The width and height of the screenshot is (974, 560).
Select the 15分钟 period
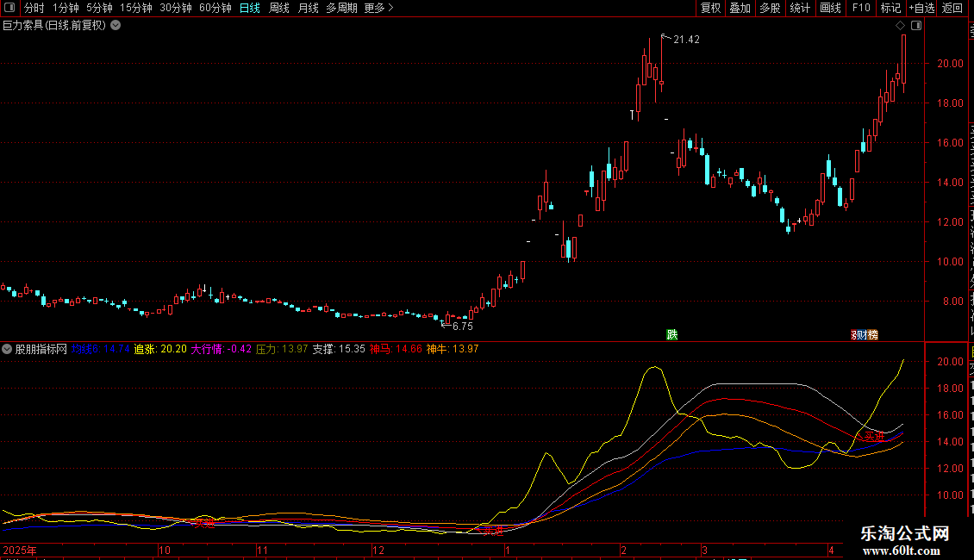click(x=136, y=8)
